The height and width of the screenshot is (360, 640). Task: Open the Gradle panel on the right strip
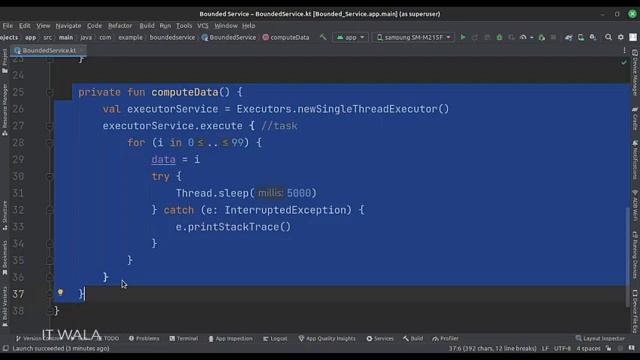[635, 118]
